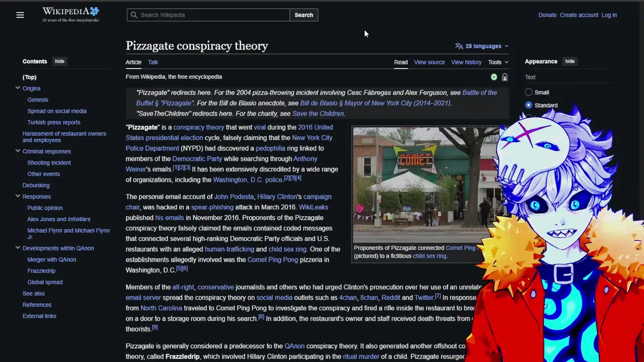Select the Small text size radio
Viewport: 644px width, 362px height.
(x=528, y=93)
